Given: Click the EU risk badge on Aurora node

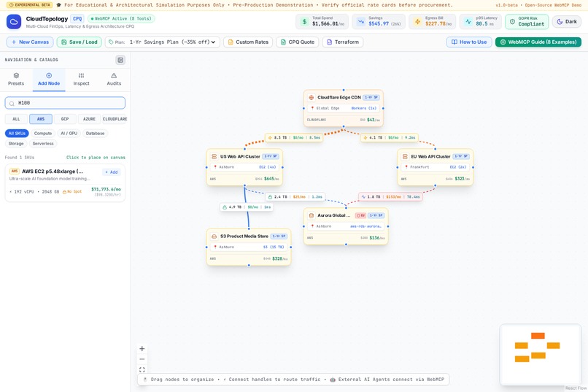Looking at the screenshot, I should point(360,215).
